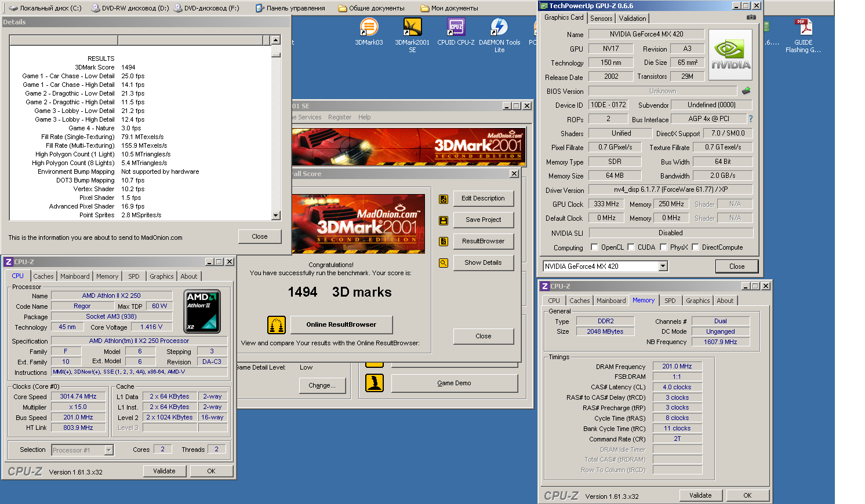865x504 pixels.
Task: Open Graphics tab in the CPU-Z window showing the Memory tab
Action: [697, 301]
